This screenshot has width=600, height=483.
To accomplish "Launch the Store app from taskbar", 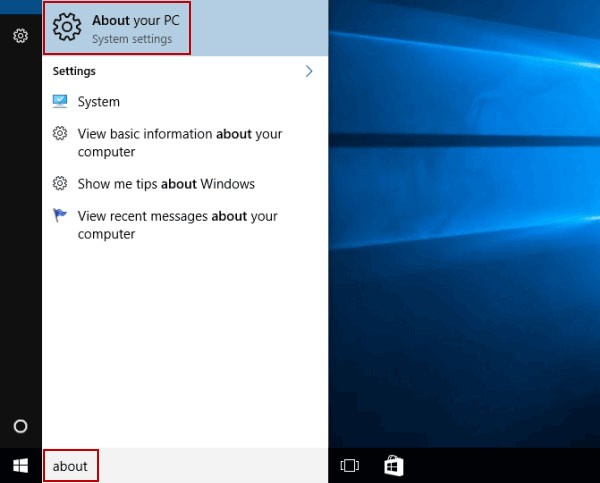I will pos(393,466).
